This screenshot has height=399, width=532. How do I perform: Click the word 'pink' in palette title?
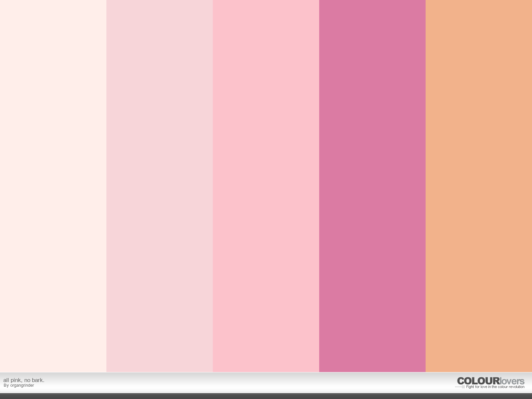16,380
